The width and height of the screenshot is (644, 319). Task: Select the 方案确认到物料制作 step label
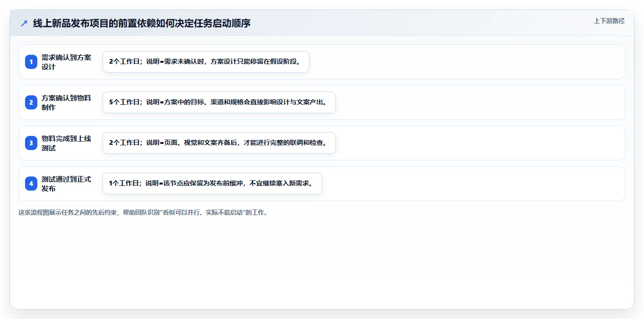(66, 102)
